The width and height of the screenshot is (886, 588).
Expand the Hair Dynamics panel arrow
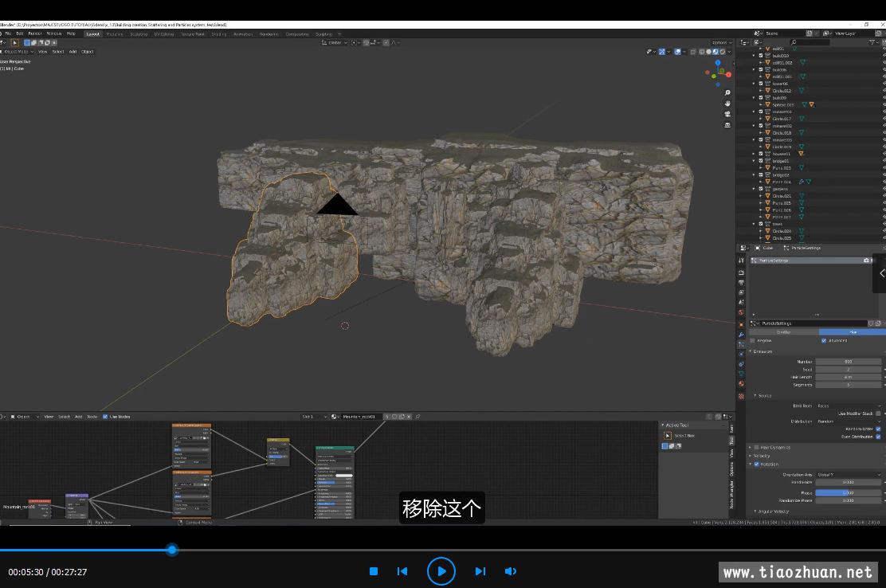click(751, 447)
